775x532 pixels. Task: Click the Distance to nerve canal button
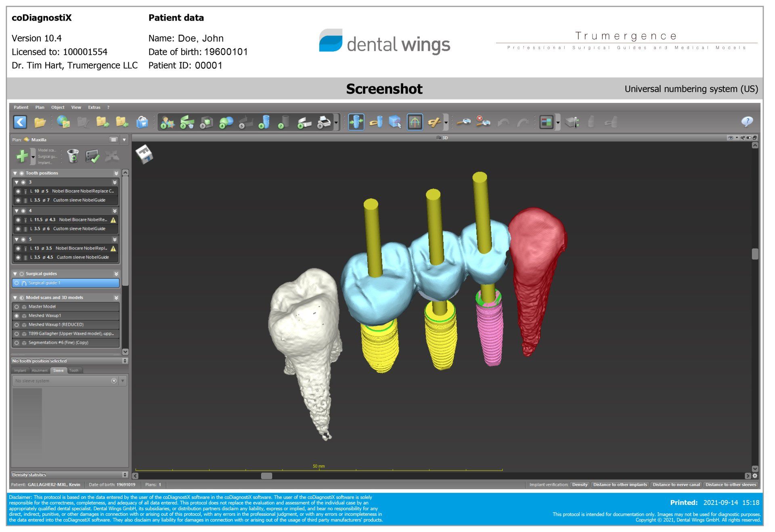coord(676,485)
